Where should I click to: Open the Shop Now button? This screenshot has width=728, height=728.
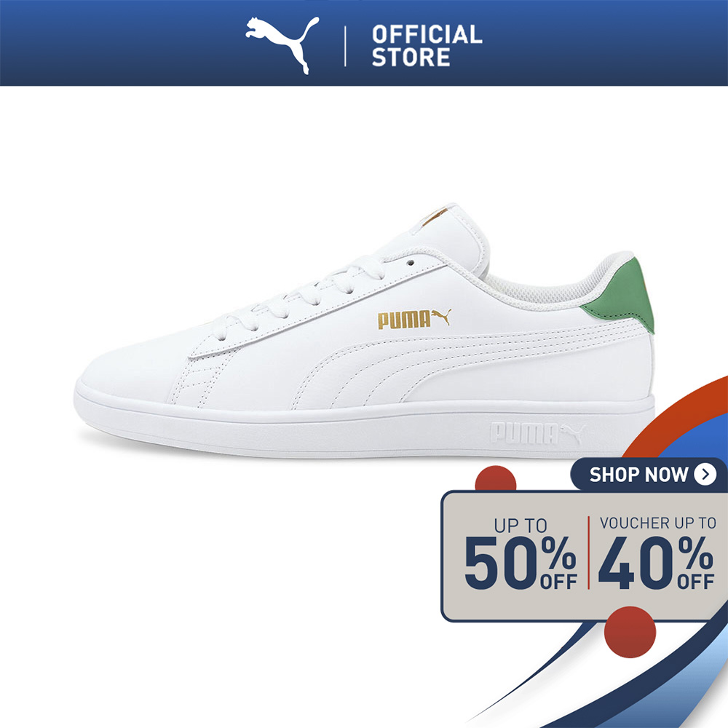tap(648, 475)
